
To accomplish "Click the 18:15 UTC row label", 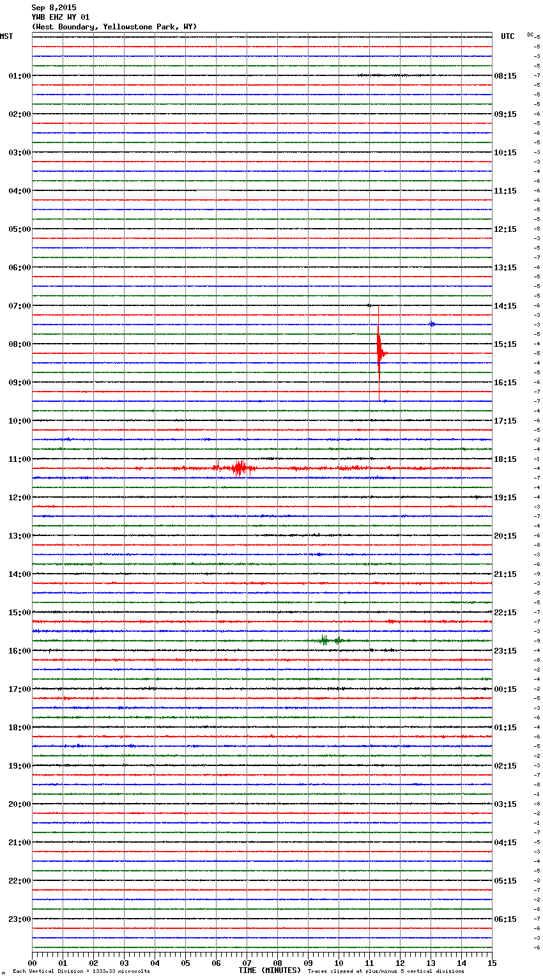I will coord(505,459).
